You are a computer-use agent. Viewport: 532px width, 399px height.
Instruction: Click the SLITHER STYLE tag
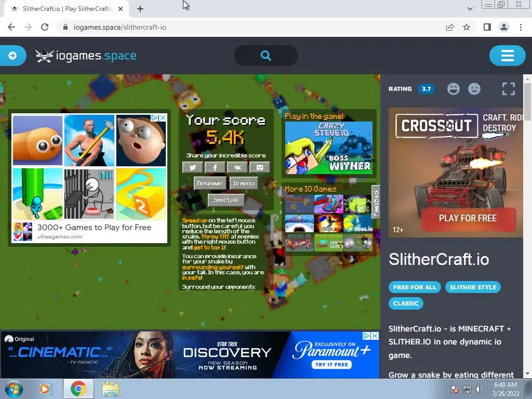coord(473,287)
